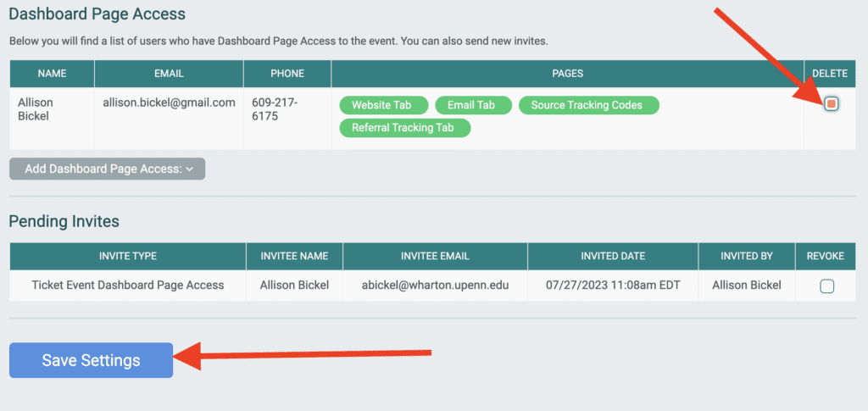Screen dimensions: 868x411
Task: Click the PHONE column header
Action: pos(287,74)
